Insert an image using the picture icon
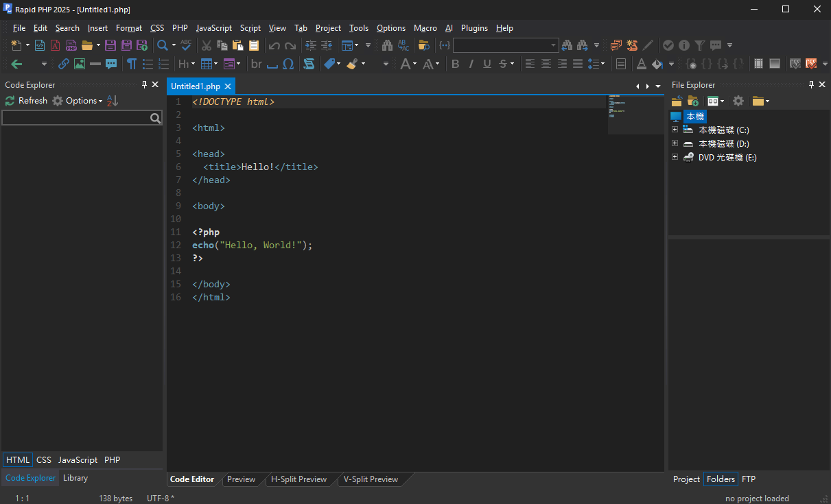The image size is (831, 504). (x=80, y=64)
